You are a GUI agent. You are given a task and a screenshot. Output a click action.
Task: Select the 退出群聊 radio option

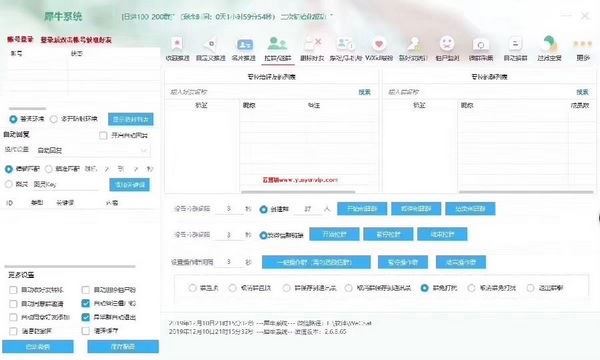point(530,288)
